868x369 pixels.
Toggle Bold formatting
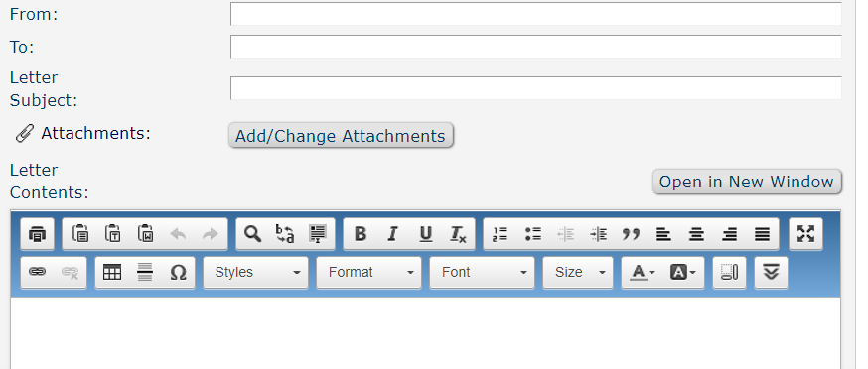click(x=360, y=234)
